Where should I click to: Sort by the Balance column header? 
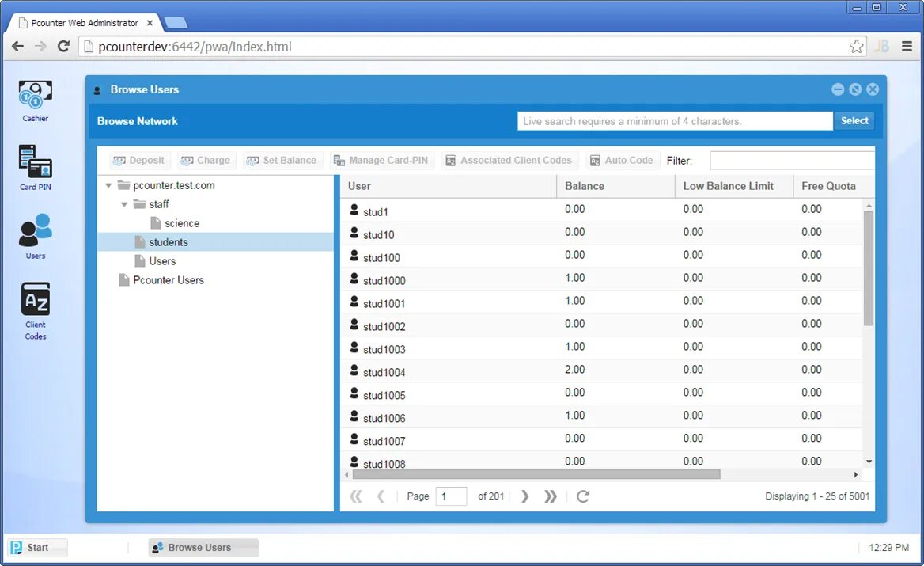615,186
